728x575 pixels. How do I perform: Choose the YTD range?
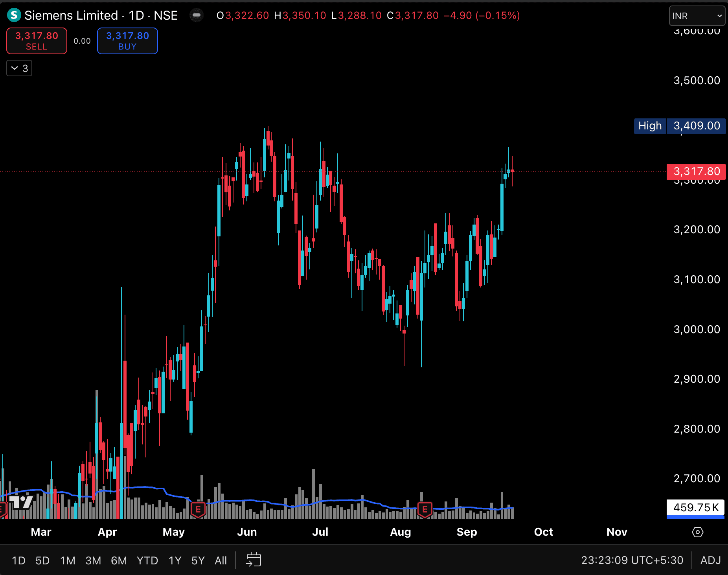pyautogui.click(x=147, y=560)
